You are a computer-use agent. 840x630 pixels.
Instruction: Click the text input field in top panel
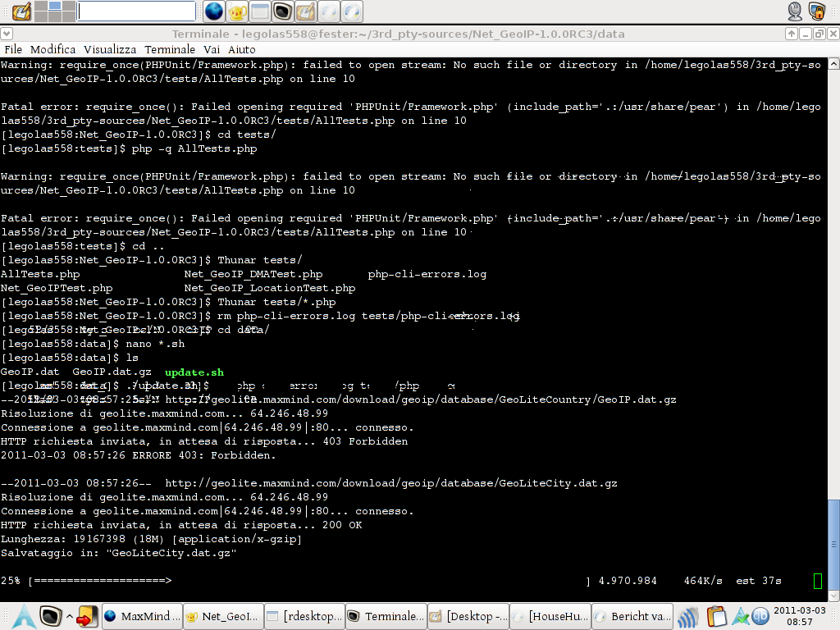coord(136,11)
